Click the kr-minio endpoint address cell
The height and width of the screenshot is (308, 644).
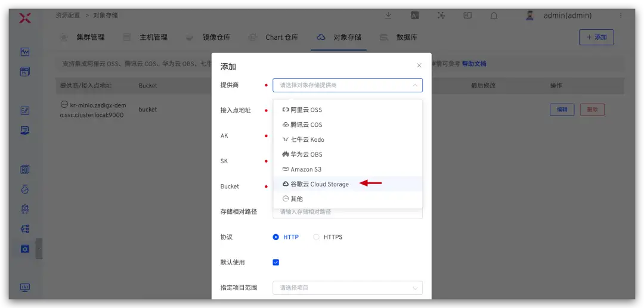click(93, 110)
